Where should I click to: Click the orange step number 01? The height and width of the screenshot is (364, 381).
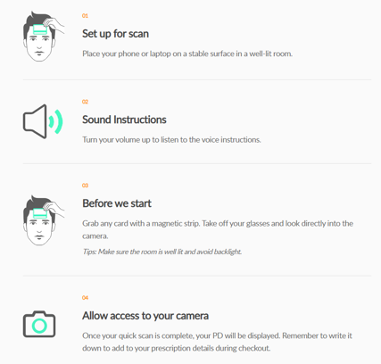(85, 16)
